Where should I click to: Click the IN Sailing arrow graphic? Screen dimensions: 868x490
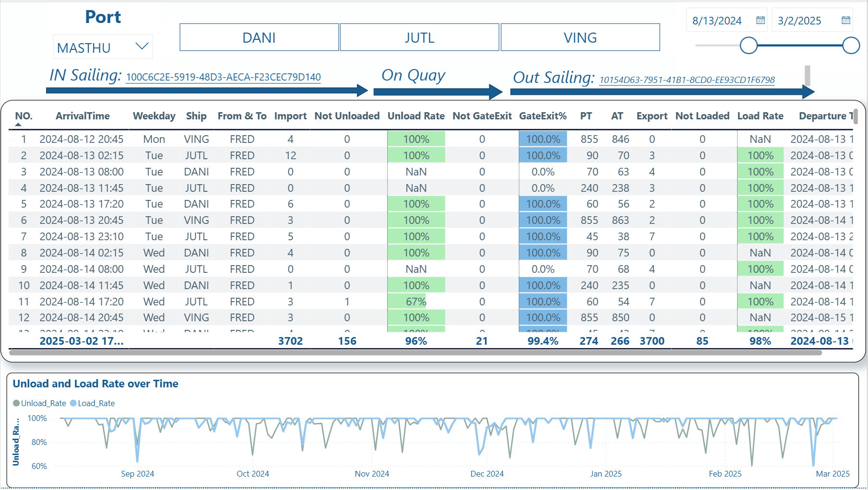(206, 91)
